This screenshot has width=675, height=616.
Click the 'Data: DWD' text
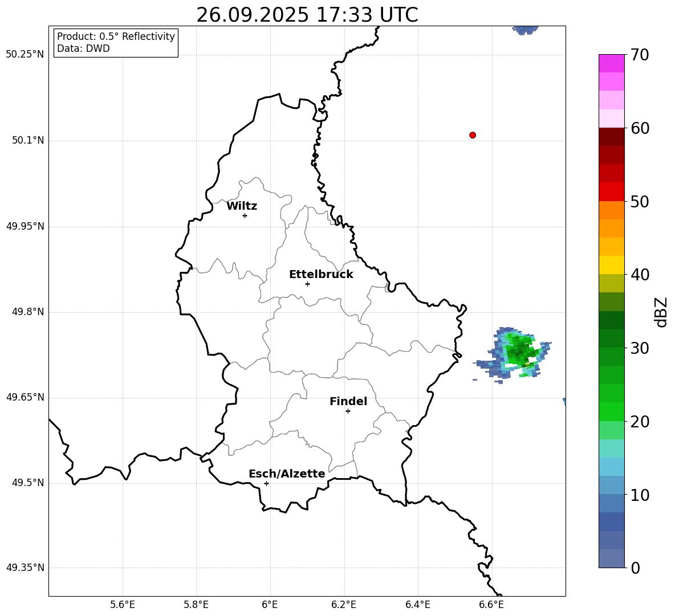[x=83, y=48]
